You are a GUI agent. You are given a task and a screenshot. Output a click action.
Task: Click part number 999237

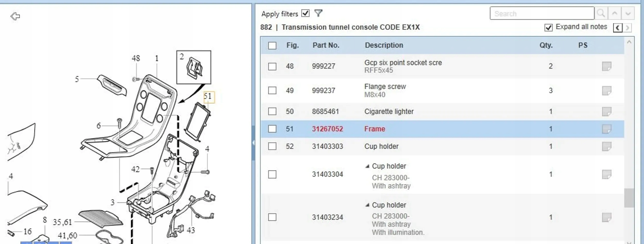[324, 91]
